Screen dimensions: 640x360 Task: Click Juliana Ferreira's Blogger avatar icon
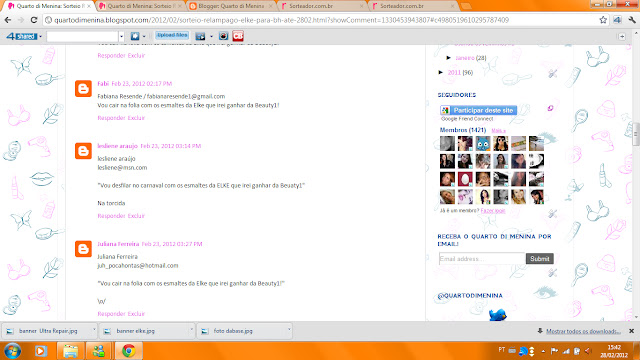[83, 249]
